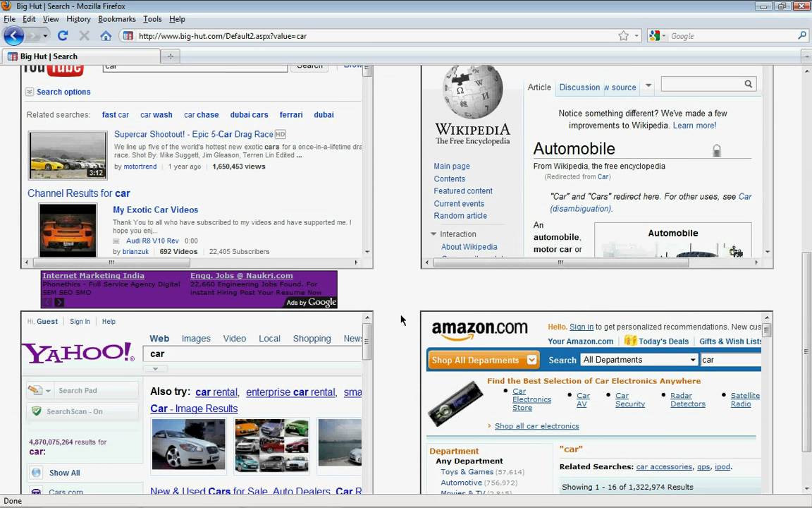This screenshot has height=508, width=812.
Task: Open the car stereo product image on Amazon
Action: [x=455, y=404]
